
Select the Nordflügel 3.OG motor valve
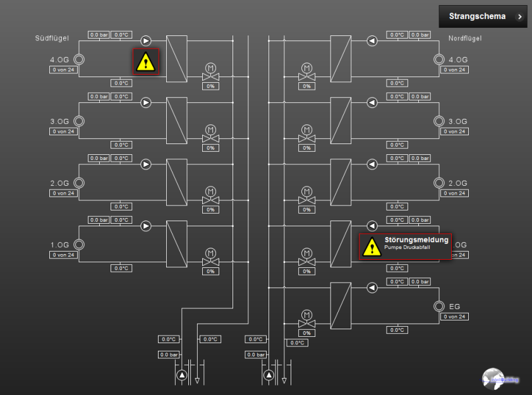coord(307,134)
